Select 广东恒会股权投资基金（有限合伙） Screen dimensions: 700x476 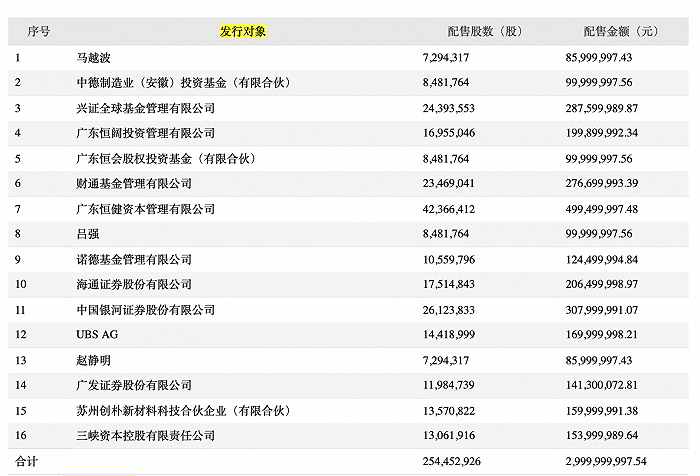pyautogui.click(x=166, y=159)
